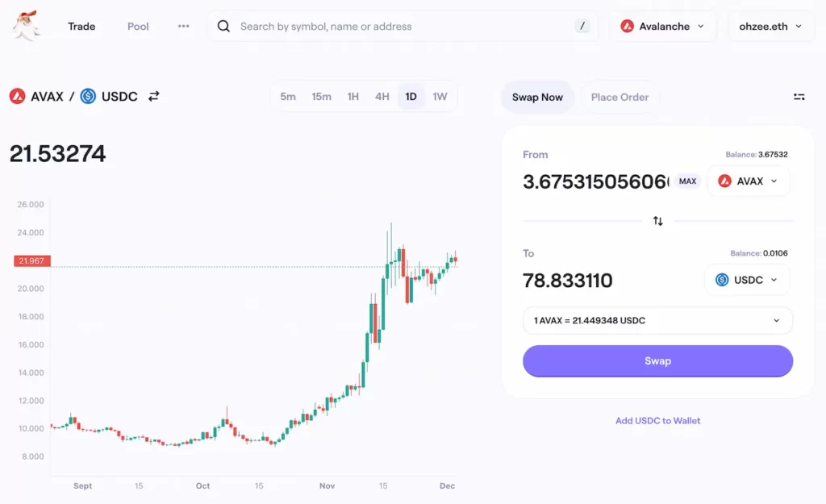Image resolution: width=826 pixels, height=504 pixels.
Task: Expand the 1 AVAX = 21.449348 USDC details
Action: pos(657,320)
